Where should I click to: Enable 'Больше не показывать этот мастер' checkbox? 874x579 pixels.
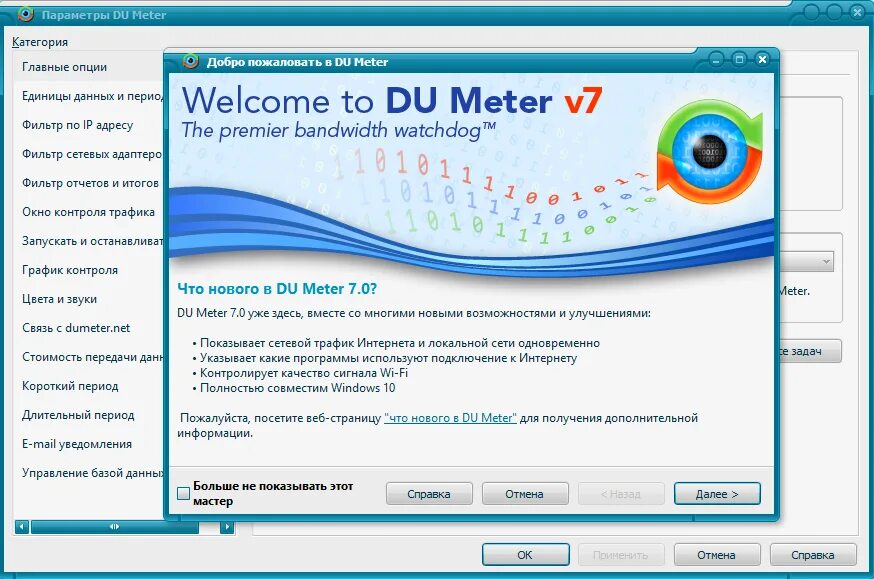click(183, 493)
